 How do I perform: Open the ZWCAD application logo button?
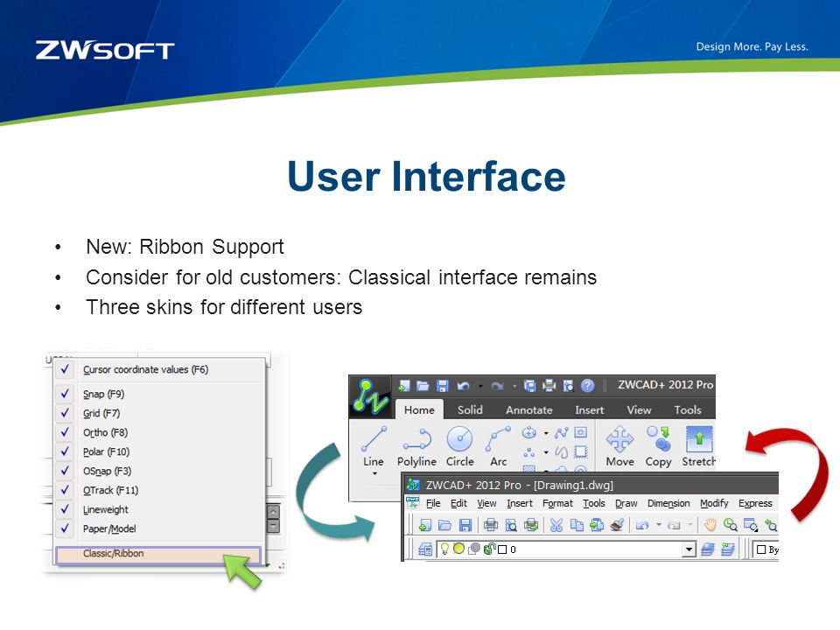[371, 397]
